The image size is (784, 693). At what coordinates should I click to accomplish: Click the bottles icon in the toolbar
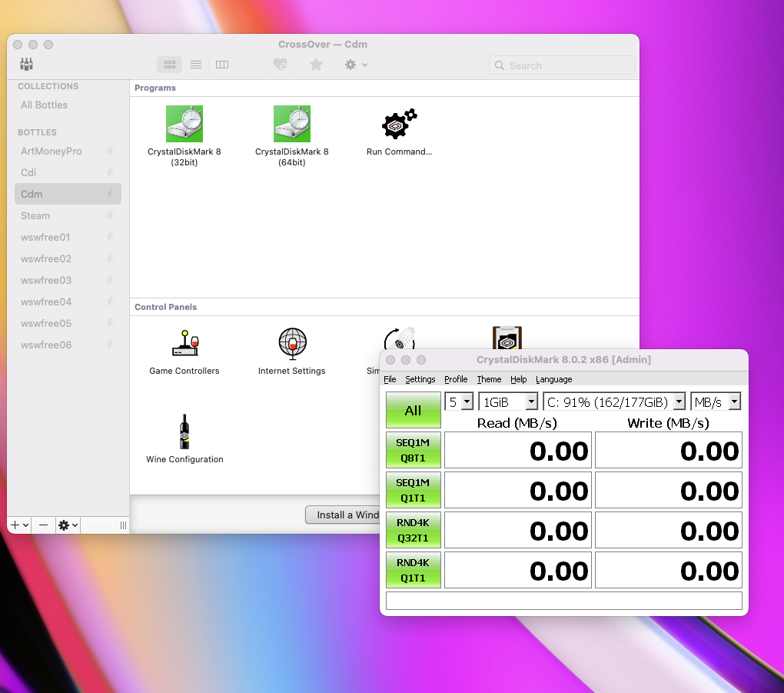(x=26, y=65)
